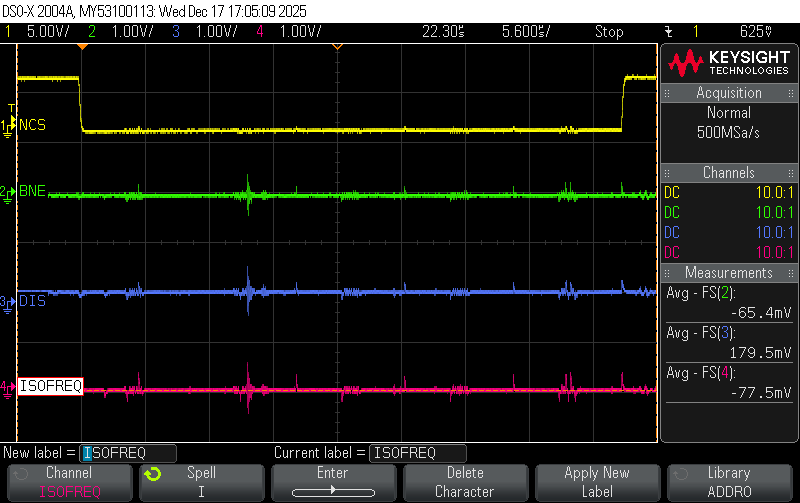Select channel 4 ground marker
800x503 pixels.
coord(7,389)
